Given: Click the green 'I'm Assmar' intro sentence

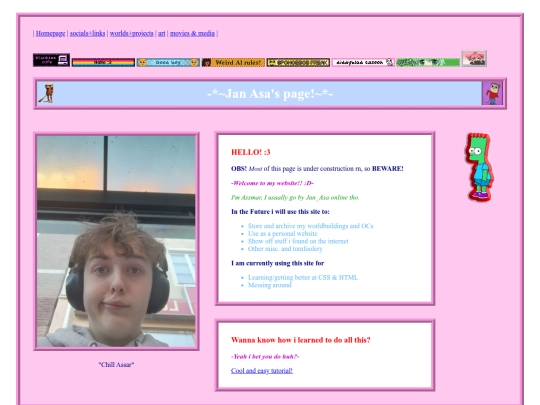Looking at the screenshot, I should coord(295,197).
